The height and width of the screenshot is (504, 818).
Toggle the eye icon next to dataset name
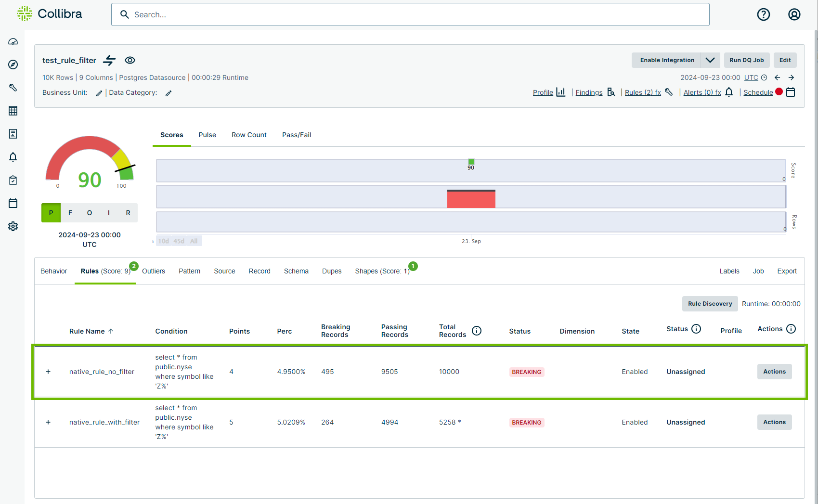130,60
